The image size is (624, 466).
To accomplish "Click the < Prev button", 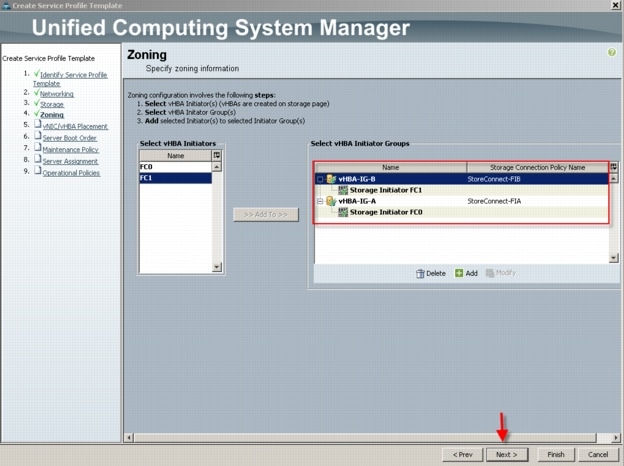I will (x=462, y=454).
